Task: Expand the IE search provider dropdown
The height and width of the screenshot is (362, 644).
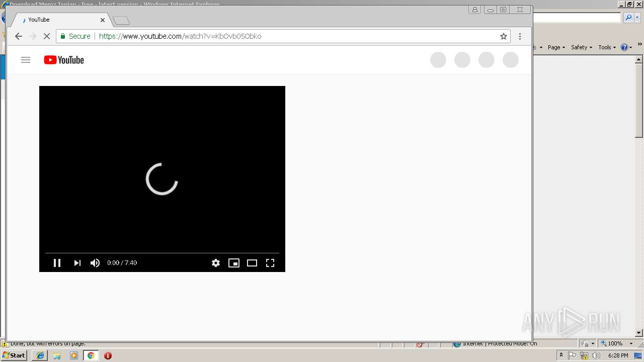Action: (637, 18)
